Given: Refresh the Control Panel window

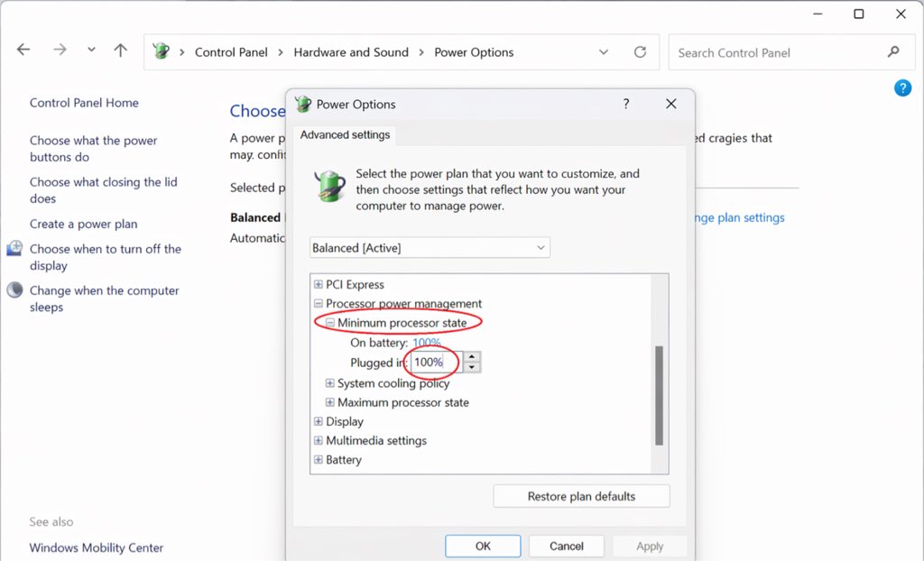Looking at the screenshot, I should [640, 51].
